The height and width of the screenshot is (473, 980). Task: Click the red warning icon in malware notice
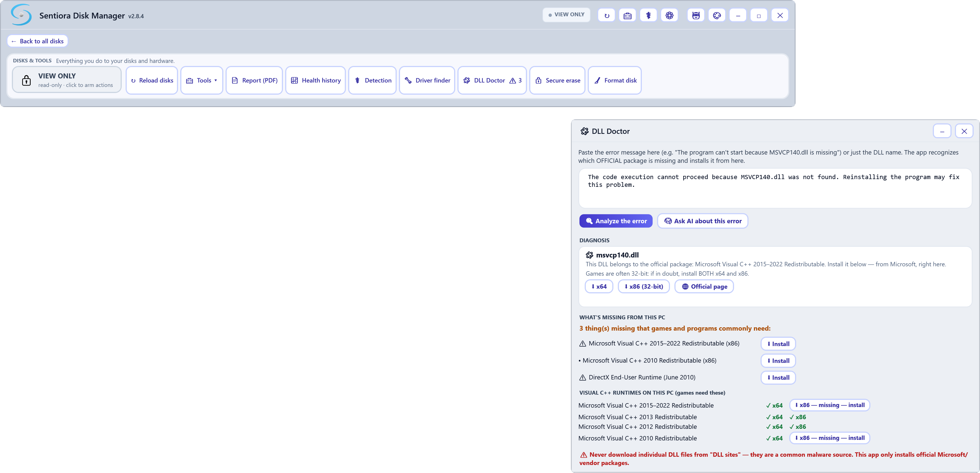pos(583,455)
